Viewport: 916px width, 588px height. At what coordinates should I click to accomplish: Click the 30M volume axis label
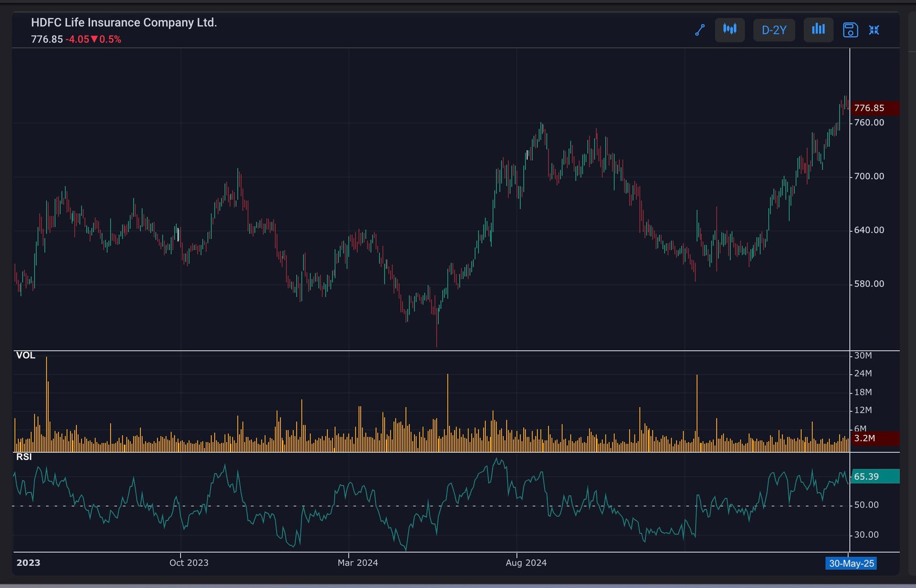tap(863, 355)
